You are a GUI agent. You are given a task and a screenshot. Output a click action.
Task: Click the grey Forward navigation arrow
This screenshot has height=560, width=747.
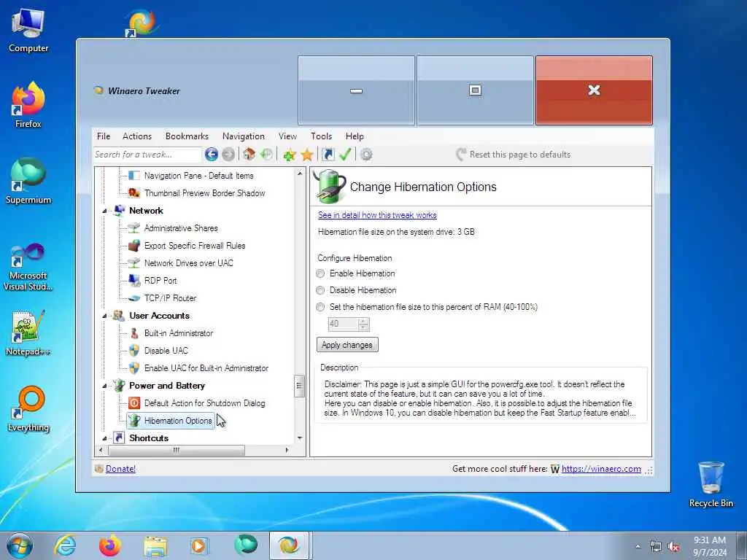[x=228, y=155]
